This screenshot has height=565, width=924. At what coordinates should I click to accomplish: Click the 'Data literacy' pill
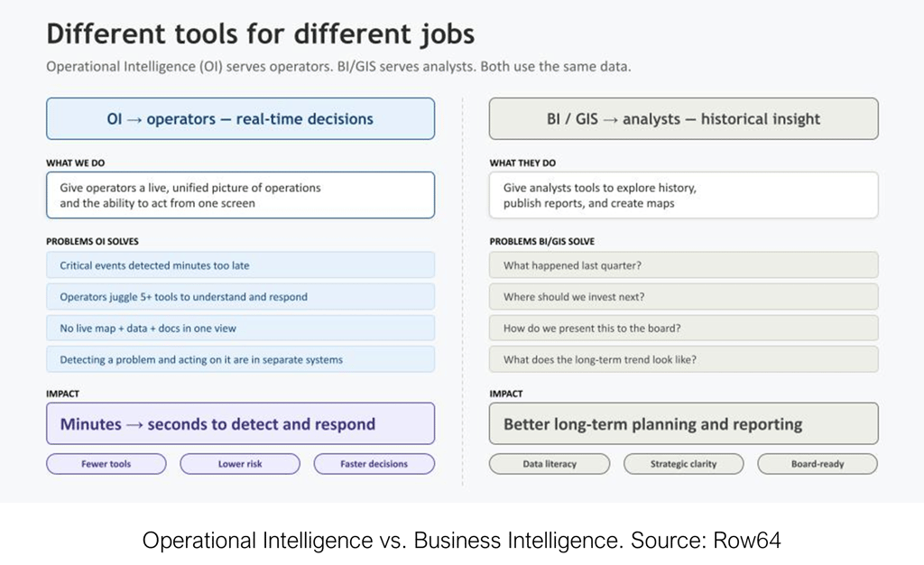(550, 464)
